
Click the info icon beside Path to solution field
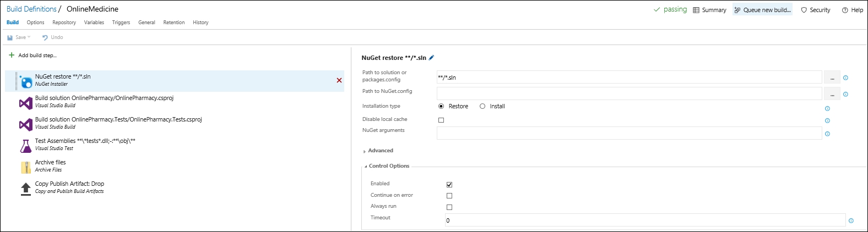845,78
